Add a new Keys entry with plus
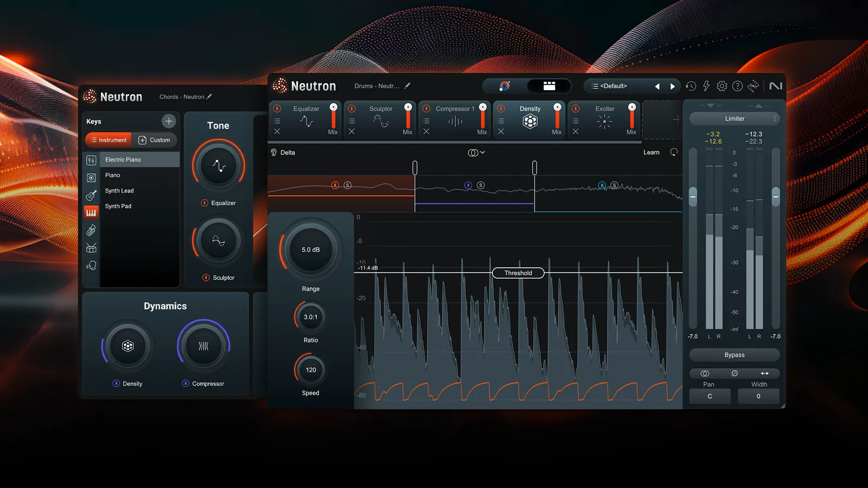 (x=169, y=121)
